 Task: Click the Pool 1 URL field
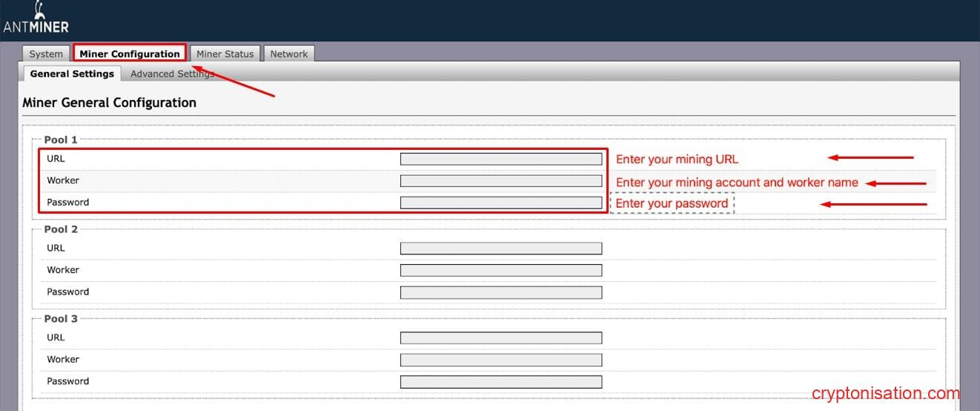(x=500, y=159)
